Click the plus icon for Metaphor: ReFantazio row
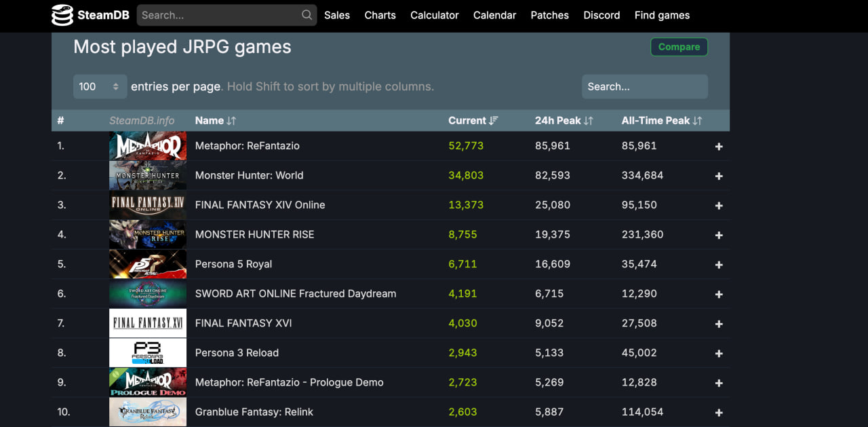The width and height of the screenshot is (868, 427). click(x=719, y=147)
